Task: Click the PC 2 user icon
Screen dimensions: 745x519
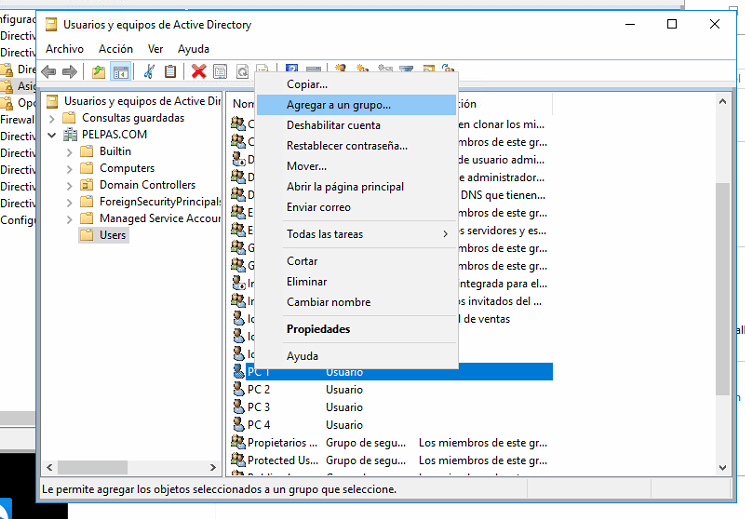Action: click(x=238, y=390)
